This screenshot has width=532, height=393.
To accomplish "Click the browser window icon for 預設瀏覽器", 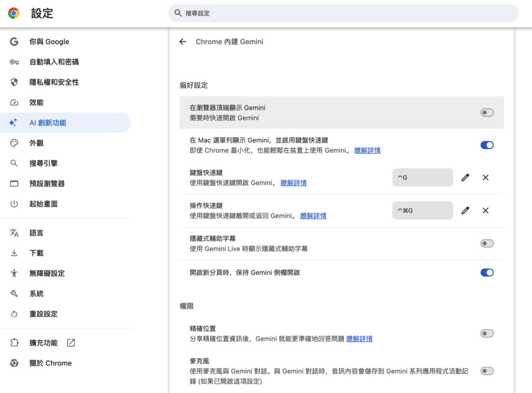I will click(14, 184).
